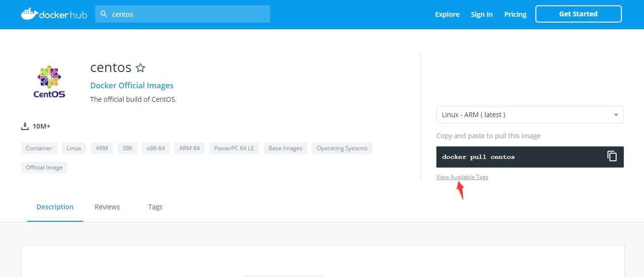Click the search magnifier icon
Viewport: 644px width, 277px height.
[x=103, y=14]
